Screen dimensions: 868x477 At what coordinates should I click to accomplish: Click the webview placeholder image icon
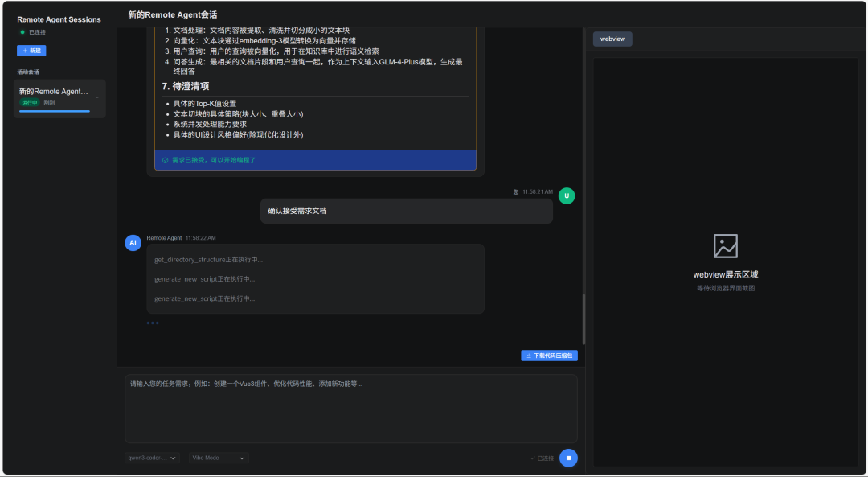725,246
